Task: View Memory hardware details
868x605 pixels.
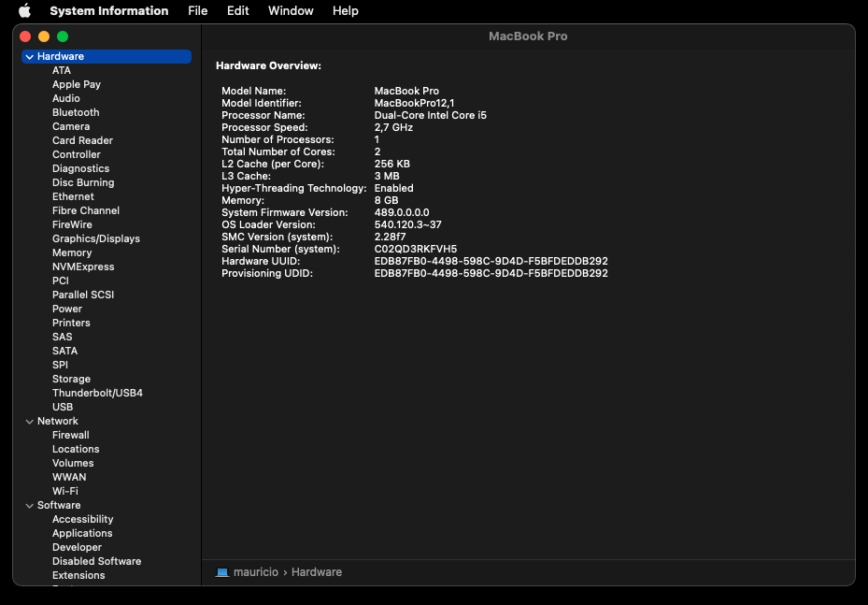Action: (x=72, y=252)
